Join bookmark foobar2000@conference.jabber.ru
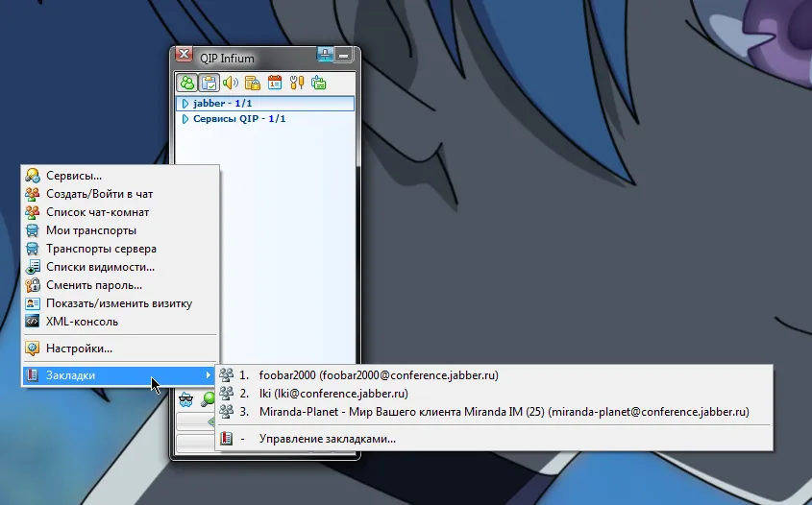The image size is (812, 505). [x=494, y=375]
